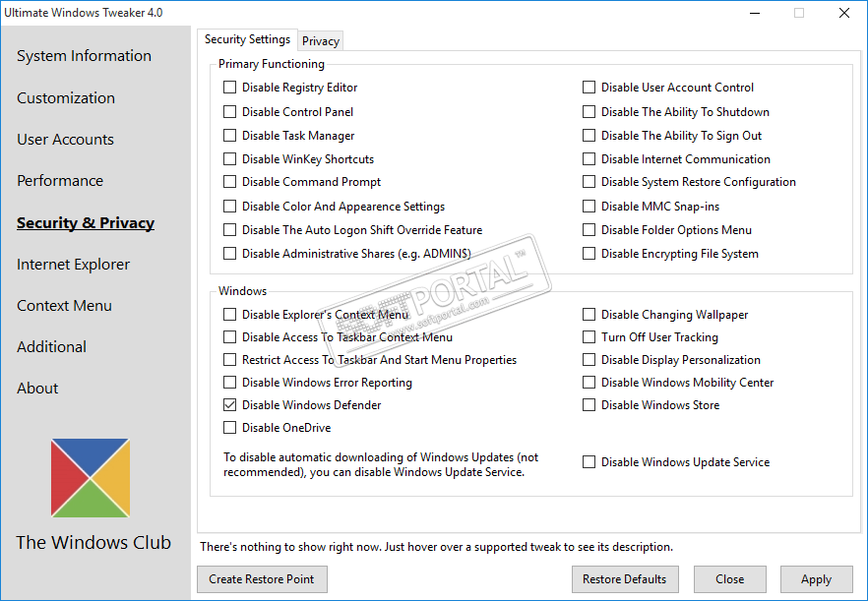This screenshot has width=868, height=601.
Task: Check Disable OneDrive
Action: (x=229, y=428)
